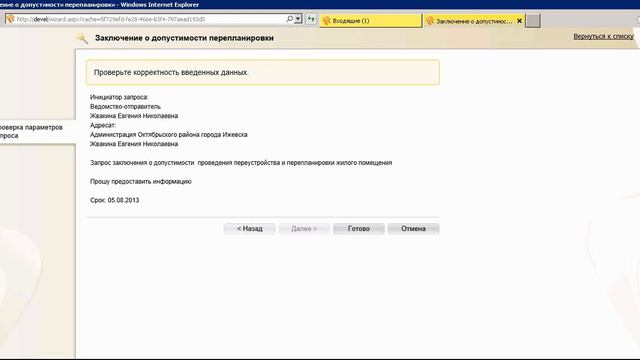Switch to the Входящие (1) tab
The height and width of the screenshot is (360, 640).
pyautogui.click(x=371, y=20)
